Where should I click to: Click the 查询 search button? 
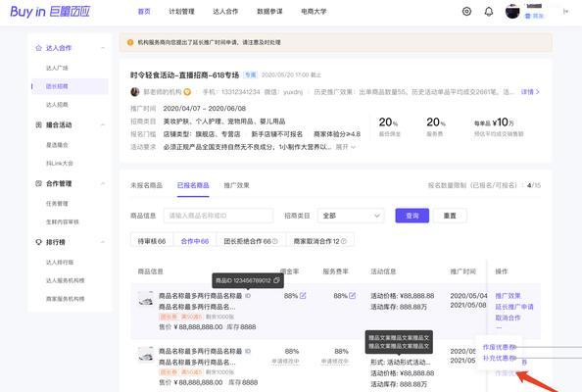coord(412,216)
